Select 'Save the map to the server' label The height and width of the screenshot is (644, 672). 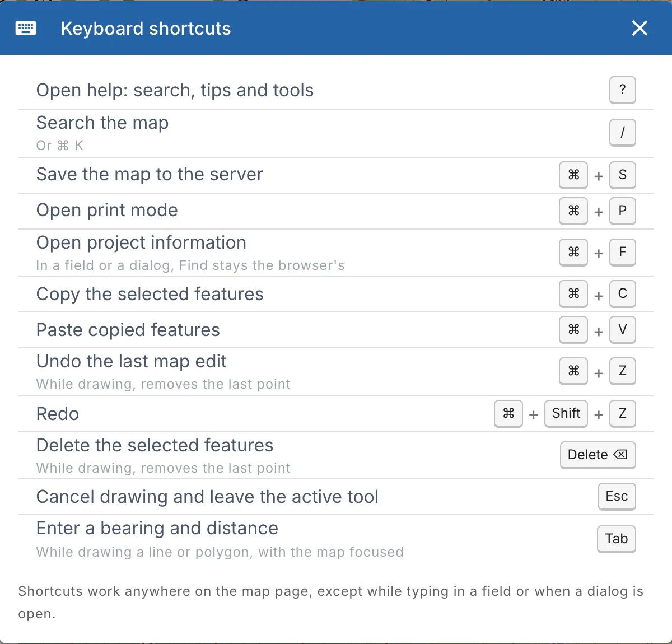coord(150,175)
